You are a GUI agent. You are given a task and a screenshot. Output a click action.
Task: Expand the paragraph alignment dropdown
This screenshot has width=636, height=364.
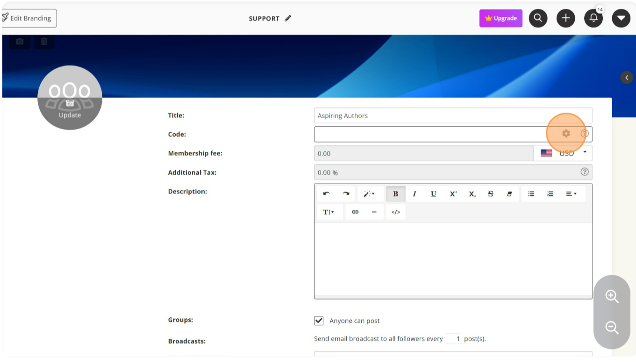571,194
